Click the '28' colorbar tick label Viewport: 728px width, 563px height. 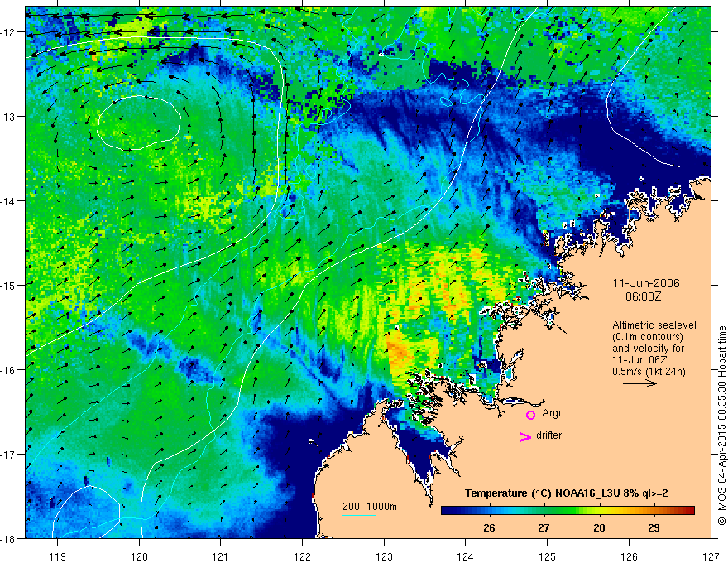599,527
